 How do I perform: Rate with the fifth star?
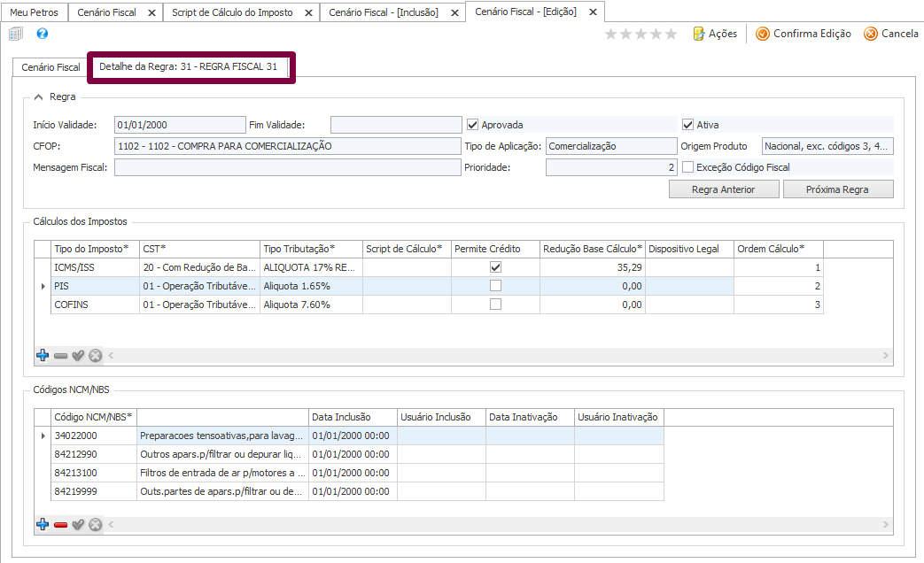[x=672, y=35]
